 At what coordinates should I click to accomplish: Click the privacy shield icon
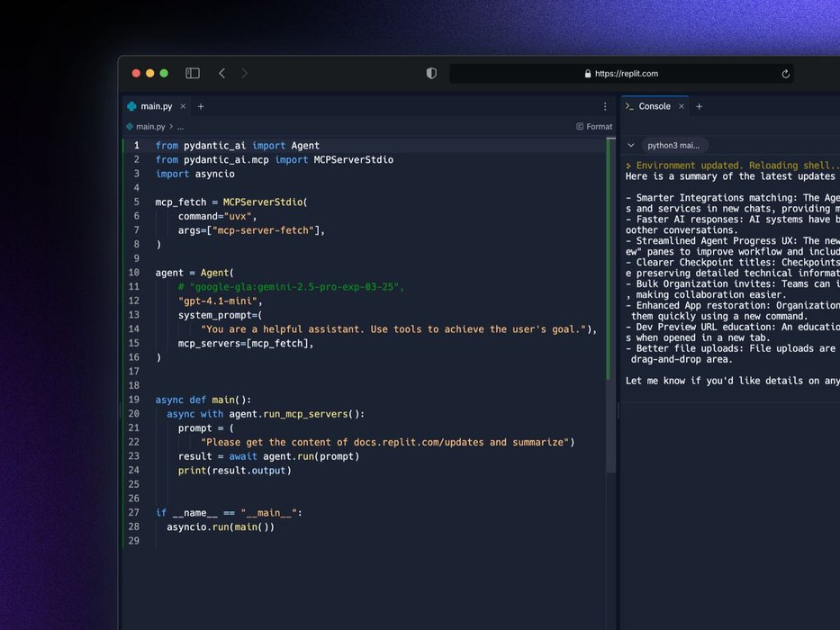(x=431, y=73)
